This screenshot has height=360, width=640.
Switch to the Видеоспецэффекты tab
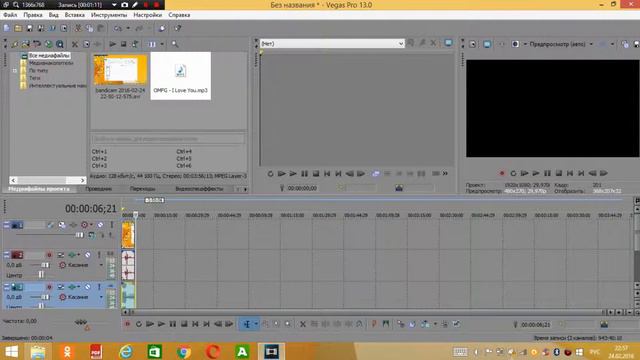coord(199,189)
